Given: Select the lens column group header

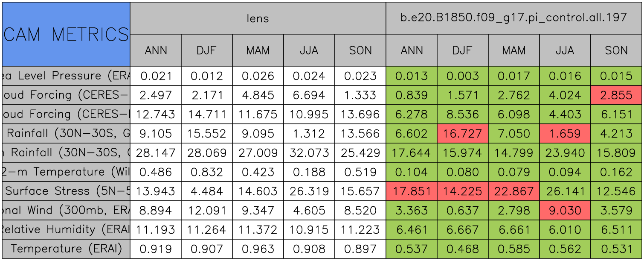Looking at the screenshot, I should 258,18.
